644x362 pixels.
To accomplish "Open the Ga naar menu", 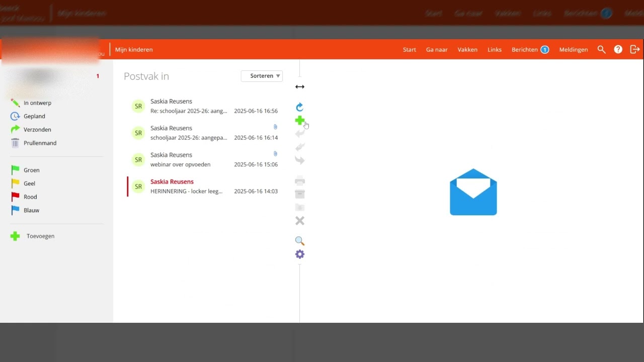I will (437, 50).
